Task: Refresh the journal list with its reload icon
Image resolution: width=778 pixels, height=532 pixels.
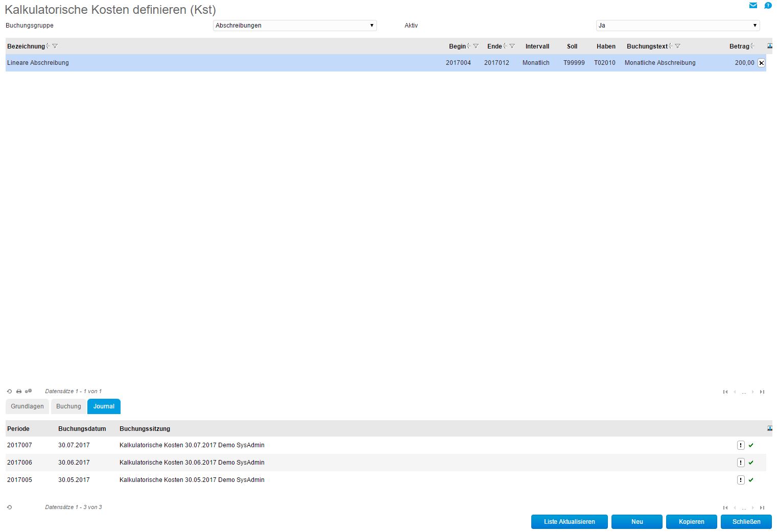Action: coord(9,507)
